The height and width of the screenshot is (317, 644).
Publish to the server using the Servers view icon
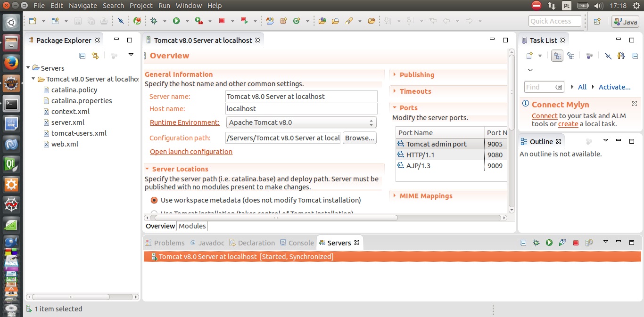[588, 243]
